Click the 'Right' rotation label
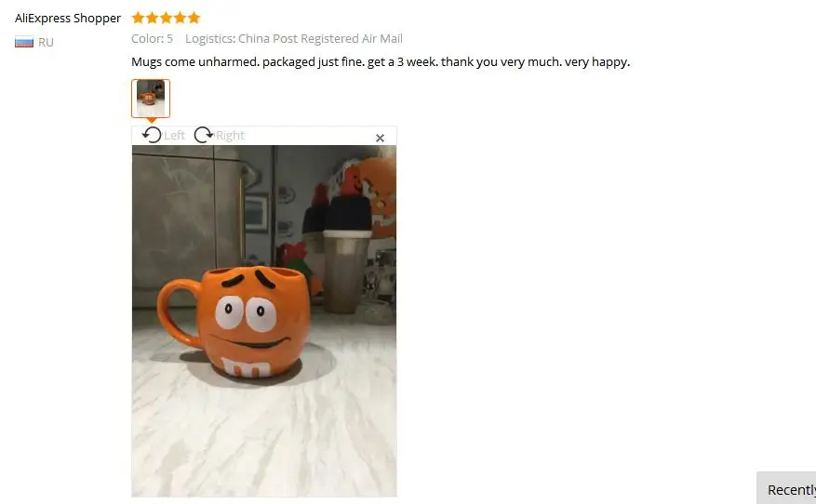The height and width of the screenshot is (504, 816). (x=230, y=135)
